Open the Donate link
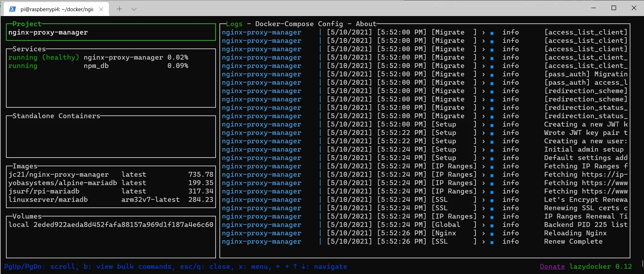Viewport: 644px width, 274px height. (x=552, y=267)
